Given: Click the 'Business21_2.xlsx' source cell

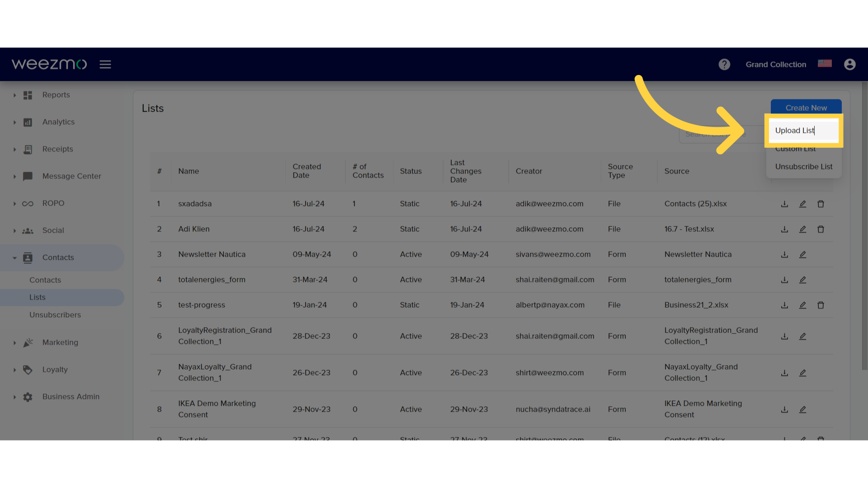Looking at the screenshot, I should tap(696, 305).
